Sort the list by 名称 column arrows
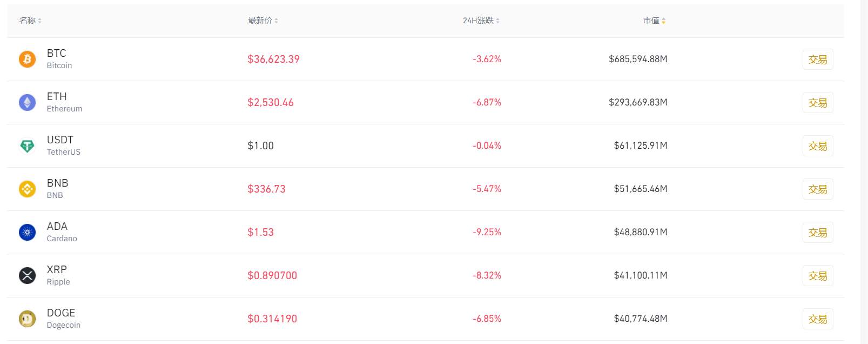Image resolution: width=868 pixels, height=344 pixels. [x=40, y=21]
